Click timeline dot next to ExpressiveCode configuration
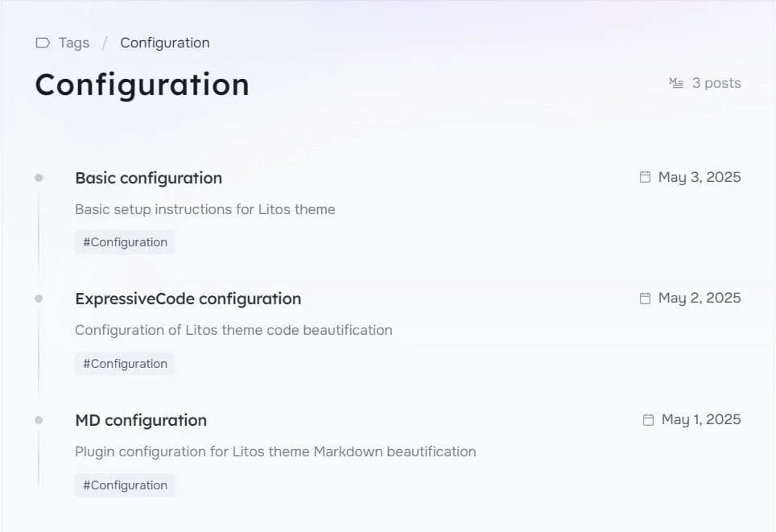 39,299
